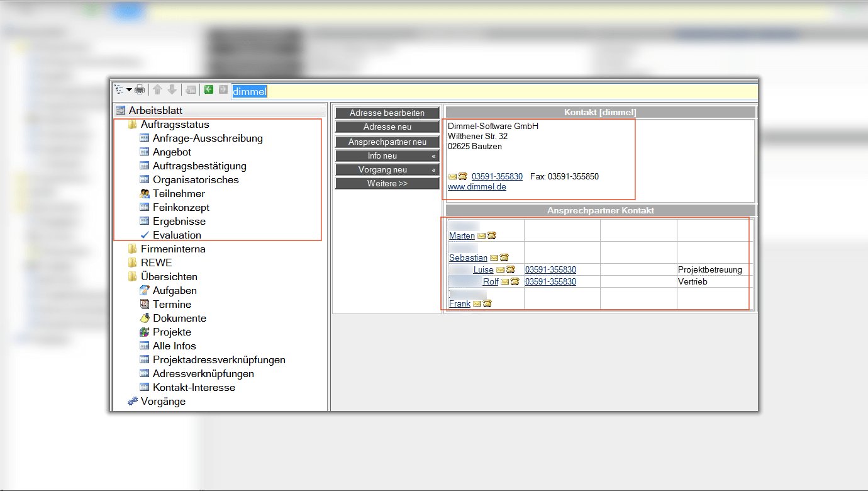Open the tree view dropdown arrow
The height and width of the screenshot is (491, 868).
point(129,90)
